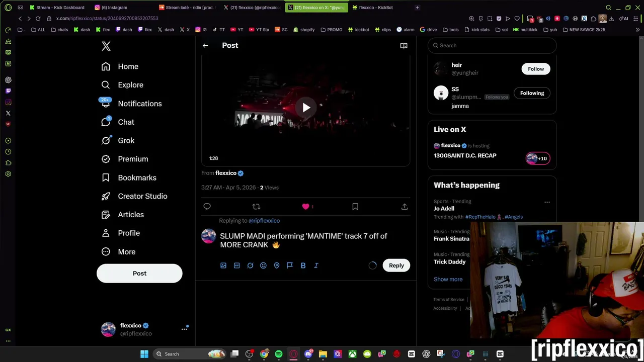Expand the More menu in sidebar
The width and height of the screenshot is (644, 362).
[118, 252]
